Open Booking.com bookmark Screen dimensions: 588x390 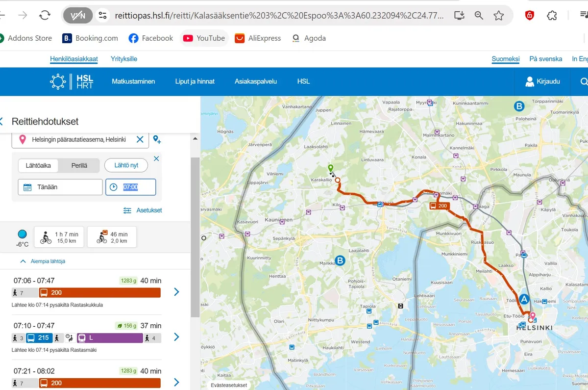pos(90,38)
